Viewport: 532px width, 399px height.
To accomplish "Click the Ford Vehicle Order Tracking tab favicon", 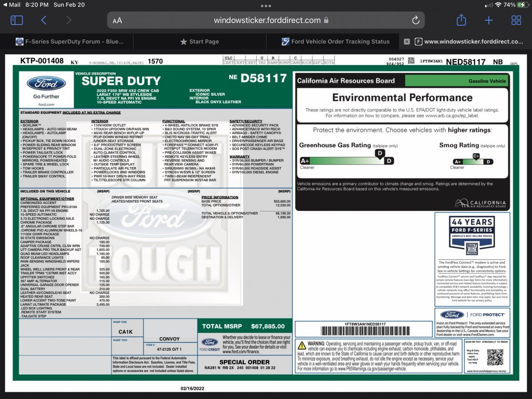I will click(286, 42).
